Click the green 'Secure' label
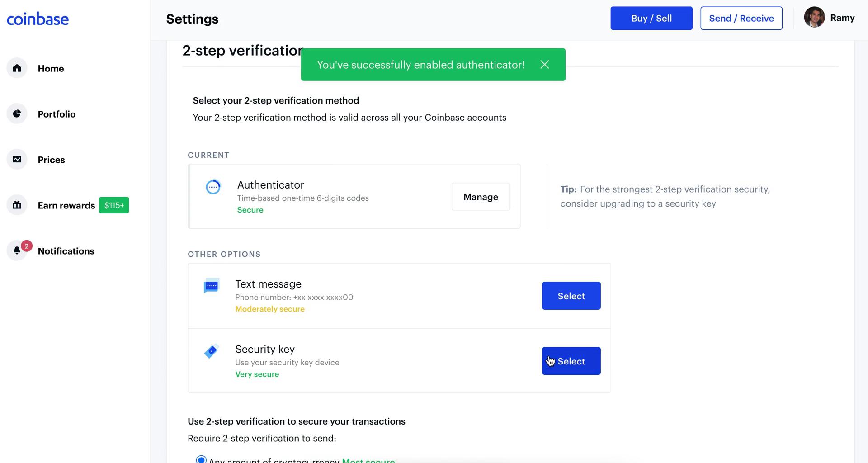The width and height of the screenshot is (868, 463). coord(250,210)
